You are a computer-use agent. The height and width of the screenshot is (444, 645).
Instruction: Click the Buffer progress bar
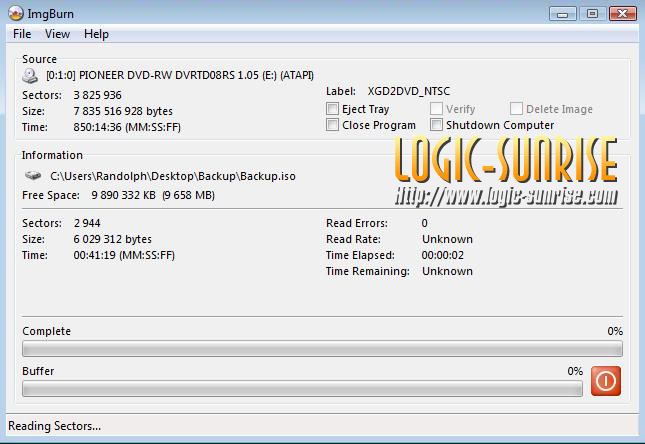(x=302, y=388)
